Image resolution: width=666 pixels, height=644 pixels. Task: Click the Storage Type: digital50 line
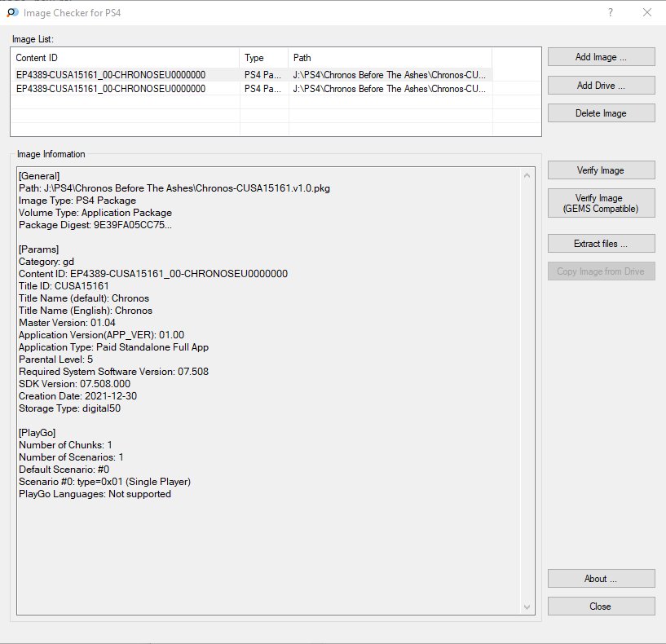pos(69,408)
